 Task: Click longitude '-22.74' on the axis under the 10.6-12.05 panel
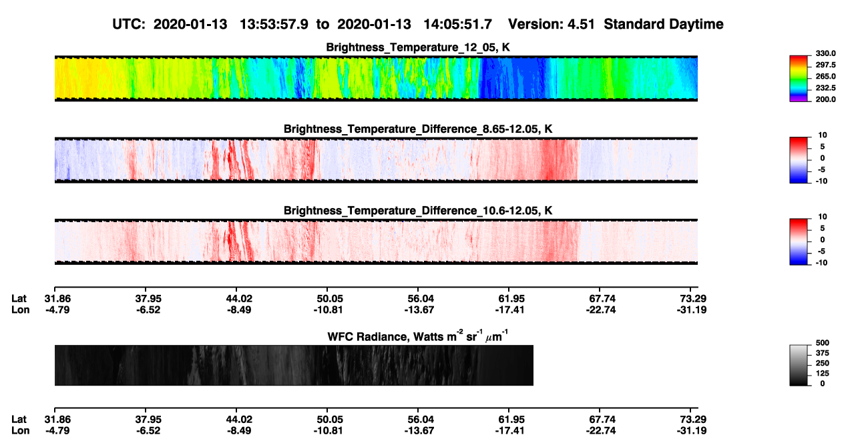[601, 310]
